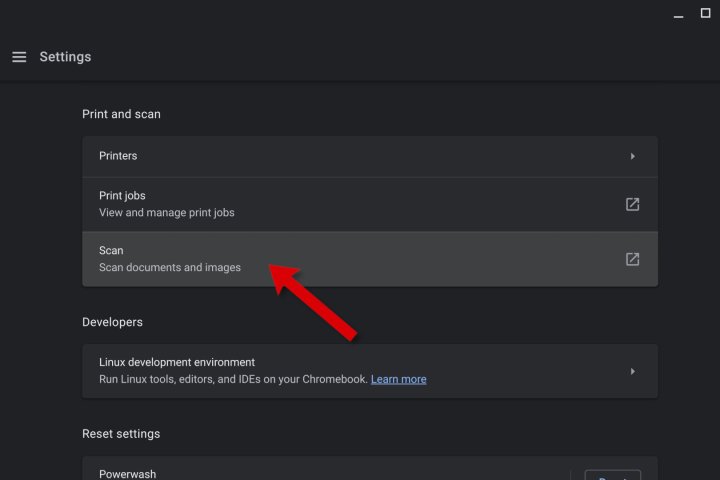Open external link icon for Print jobs
The height and width of the screenshot is (480, 720).
pos(632,204)
